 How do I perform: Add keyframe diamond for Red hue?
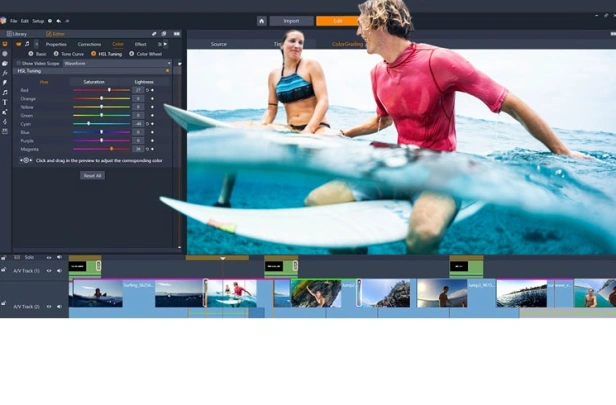click(152, 90)
